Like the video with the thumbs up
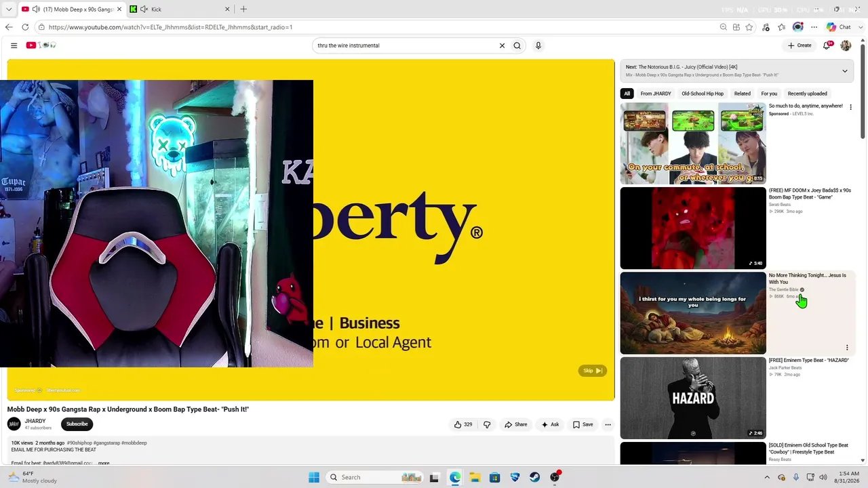 click(x=463, y=425)
